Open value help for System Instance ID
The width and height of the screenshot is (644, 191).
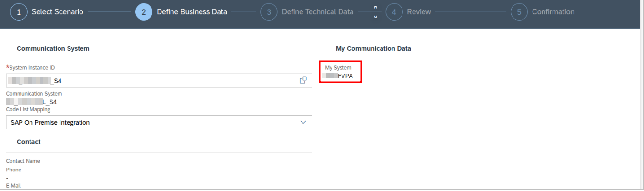(302, 80)
